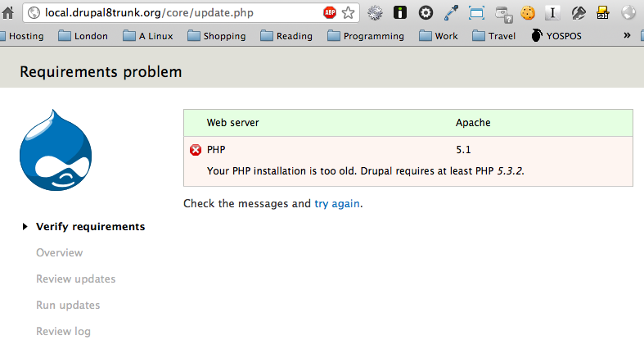Click the Review updates step
The image size is (644, 349).
tap(76, 279)
